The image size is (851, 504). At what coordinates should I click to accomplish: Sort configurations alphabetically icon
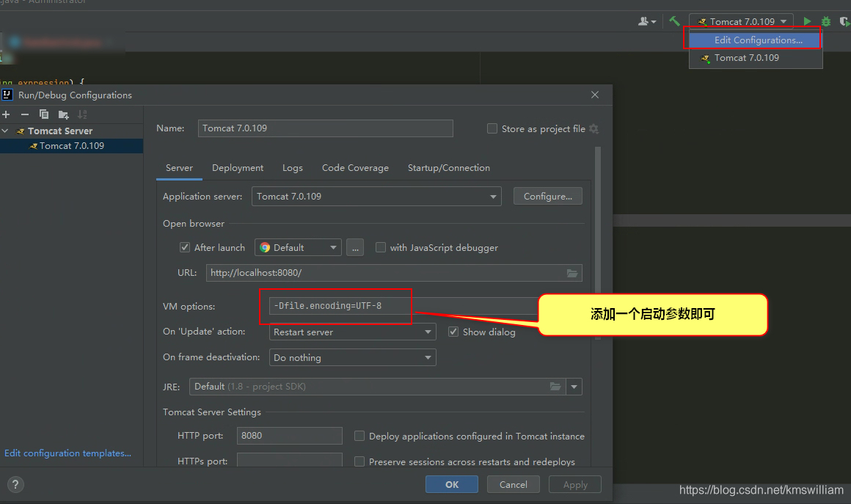[x=82, y=114]
